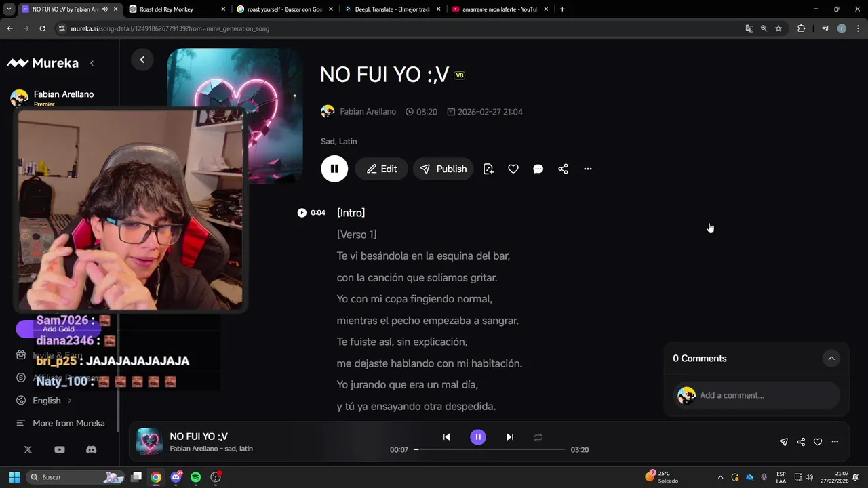Open the song's heart cover art
The image size is (868, 488).
click(x=235, y=116)
